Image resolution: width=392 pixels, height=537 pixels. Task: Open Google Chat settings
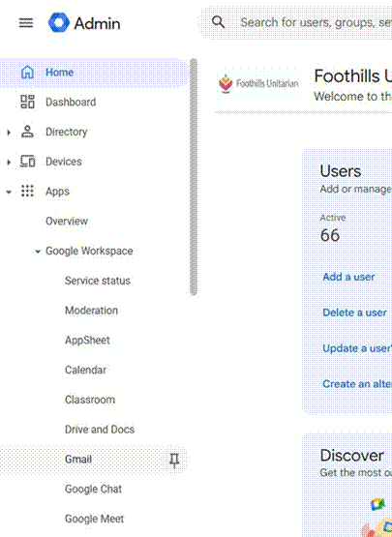tap(94, 489)
